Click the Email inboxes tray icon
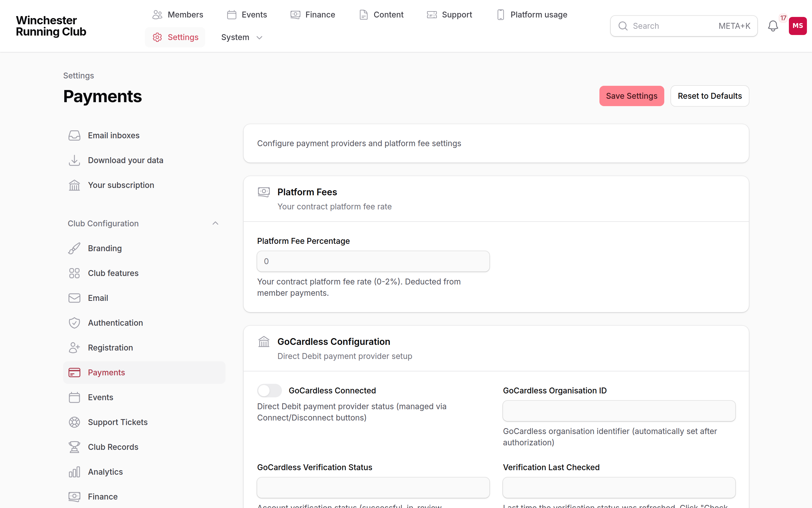 pyautogui.click(x=74, y=135)
